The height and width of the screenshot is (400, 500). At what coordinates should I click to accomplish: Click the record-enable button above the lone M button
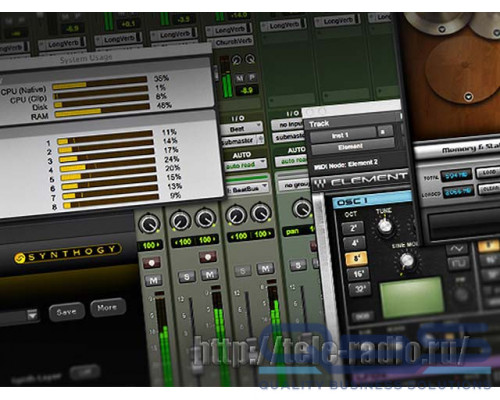point(151,263)
